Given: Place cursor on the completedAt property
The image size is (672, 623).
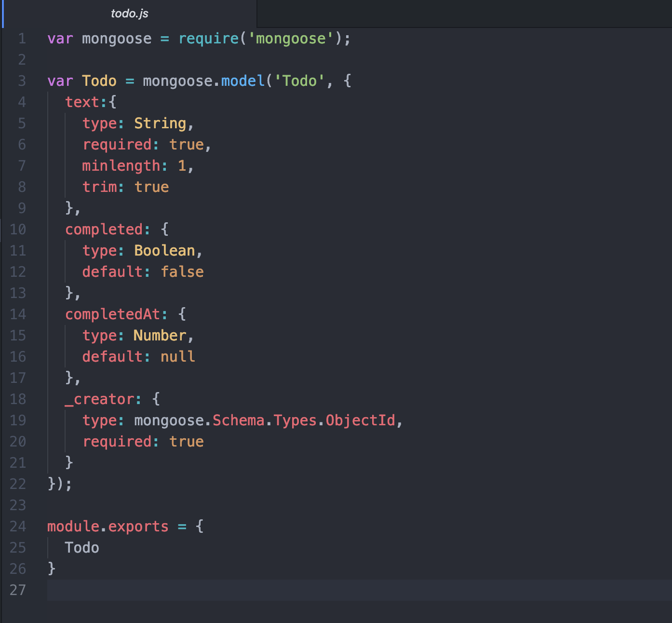Looking at the screenshot, I should (113, 314).
